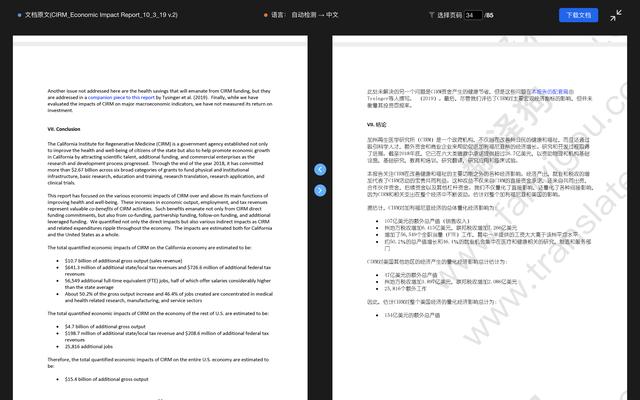Open the blue hyperlink in the translated page
The width and height of the screenshot is (640, 400).
click(551, 91)
